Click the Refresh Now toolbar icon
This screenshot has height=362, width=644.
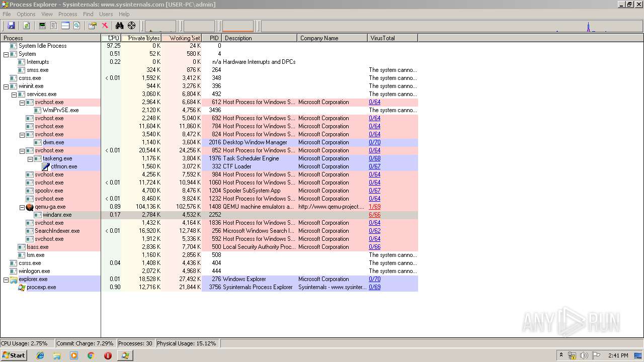(x=26, y=26)
